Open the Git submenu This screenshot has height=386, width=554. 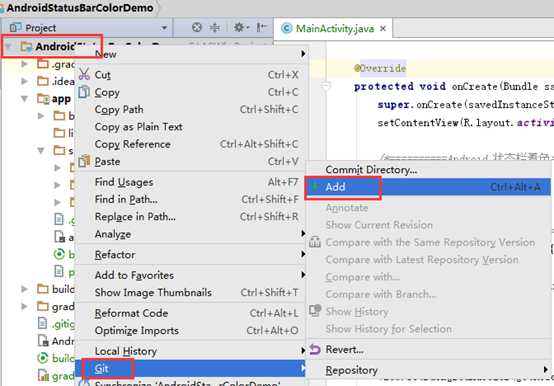[191, 368]
